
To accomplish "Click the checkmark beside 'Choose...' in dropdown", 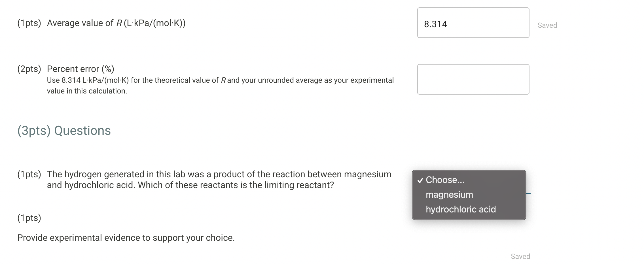I will [x=421, y=180].
